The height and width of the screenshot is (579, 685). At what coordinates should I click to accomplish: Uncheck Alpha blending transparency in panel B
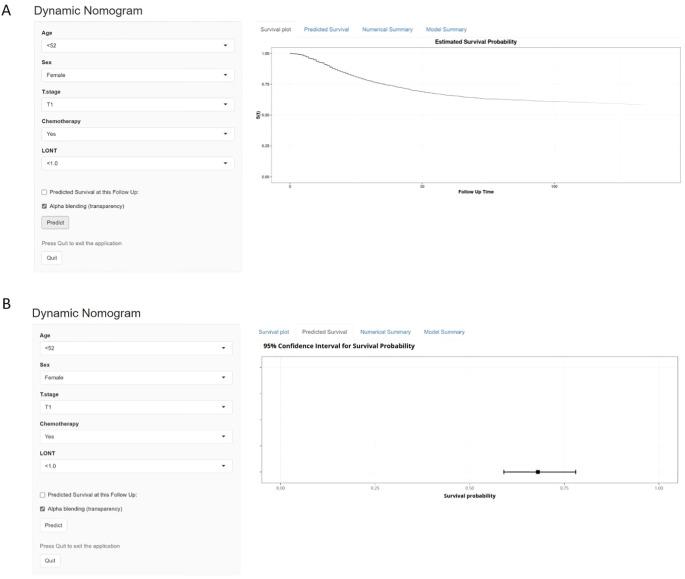(x=44, y=509)
